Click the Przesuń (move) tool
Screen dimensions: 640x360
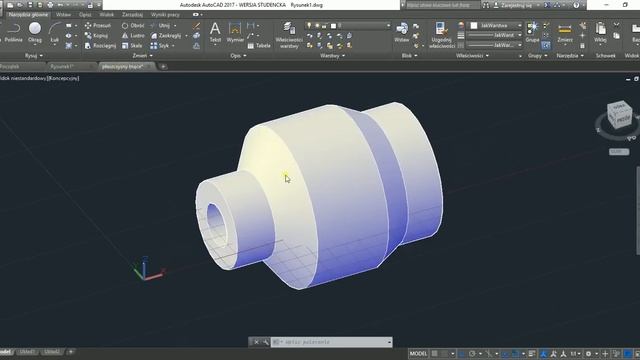[98, 25]
